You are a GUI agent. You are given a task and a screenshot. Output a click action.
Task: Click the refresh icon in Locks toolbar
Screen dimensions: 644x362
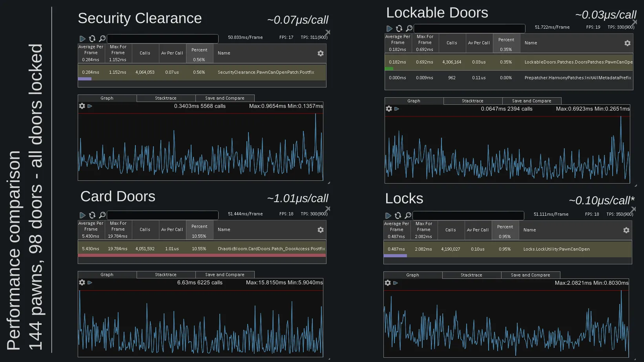[x=398, y=216]
